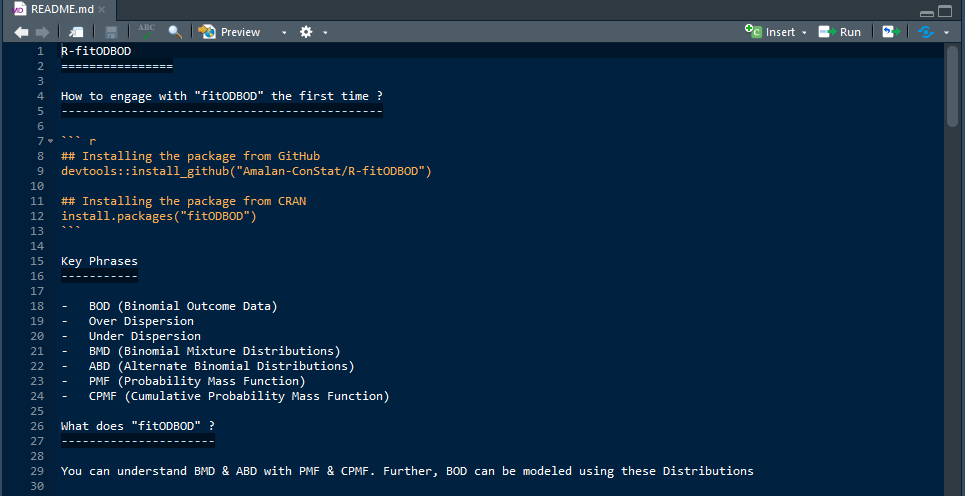Click the closing backticks on line 13

tap(71, 231)
